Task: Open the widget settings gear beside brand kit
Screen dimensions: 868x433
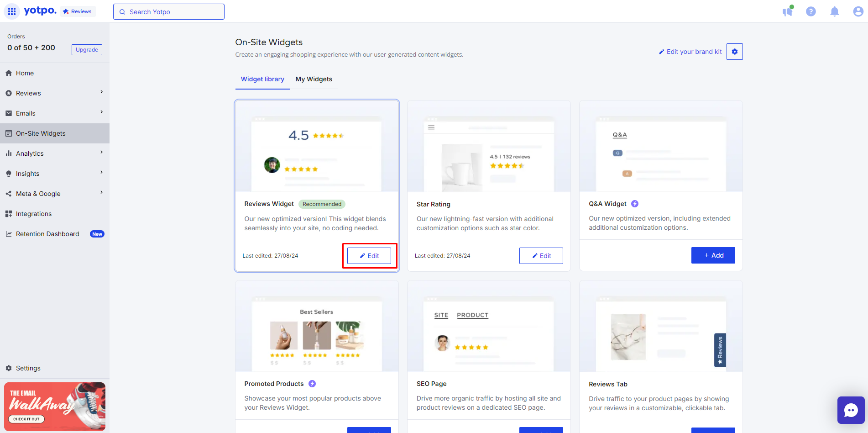Action: click(x=734, y=52)
